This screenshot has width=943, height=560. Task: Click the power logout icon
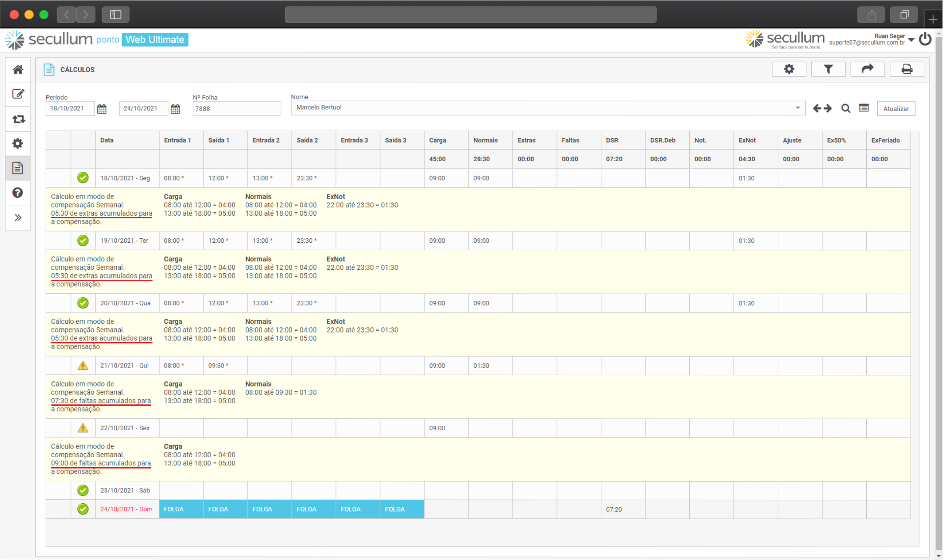coord(925,39)
